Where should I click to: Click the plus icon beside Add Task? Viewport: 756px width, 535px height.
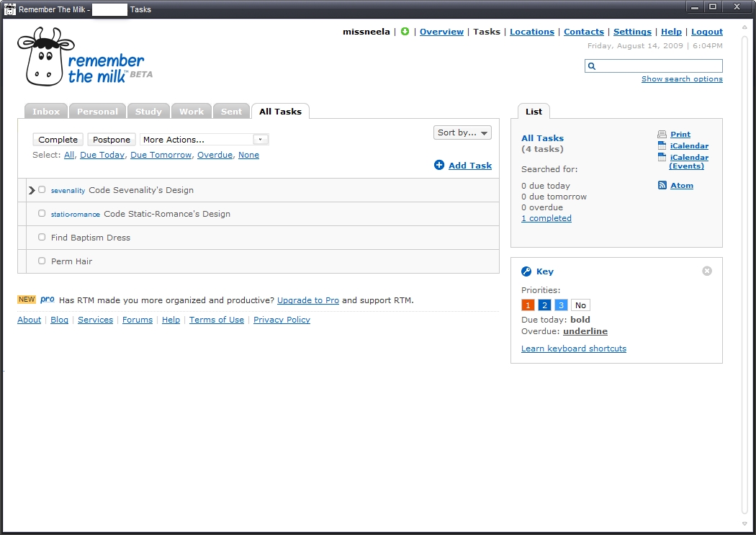pos(438,165)
